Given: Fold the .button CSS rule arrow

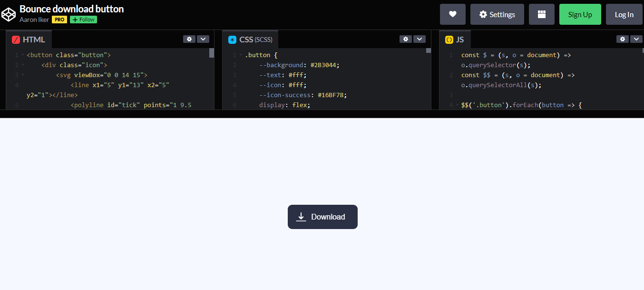Looking at the screenshot, I should click(x=240, y=55).
